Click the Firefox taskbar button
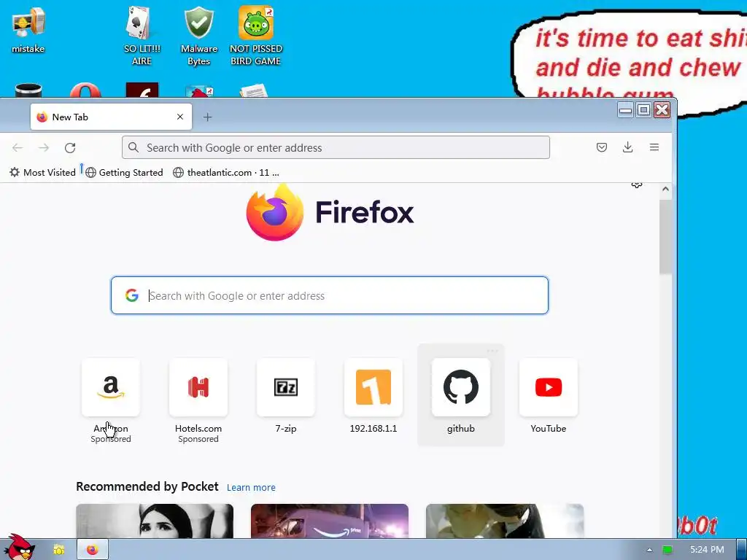The height and width of the screenshot is (560, 747). point(93,550)
